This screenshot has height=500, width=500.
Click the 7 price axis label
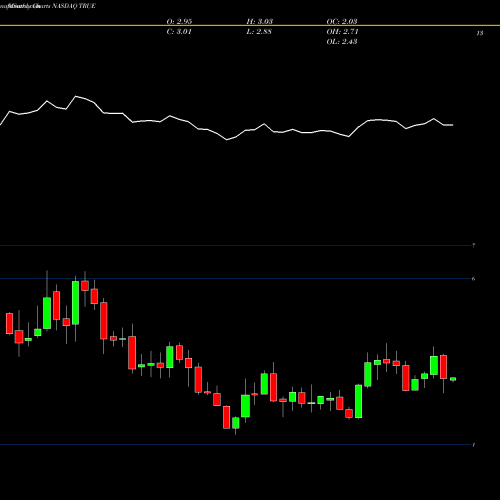474,246
